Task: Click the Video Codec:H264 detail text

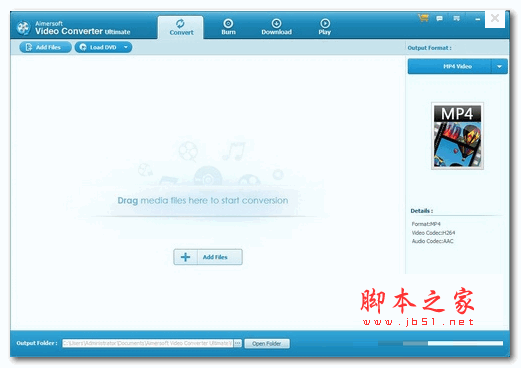Action: [x=433, y=233]
